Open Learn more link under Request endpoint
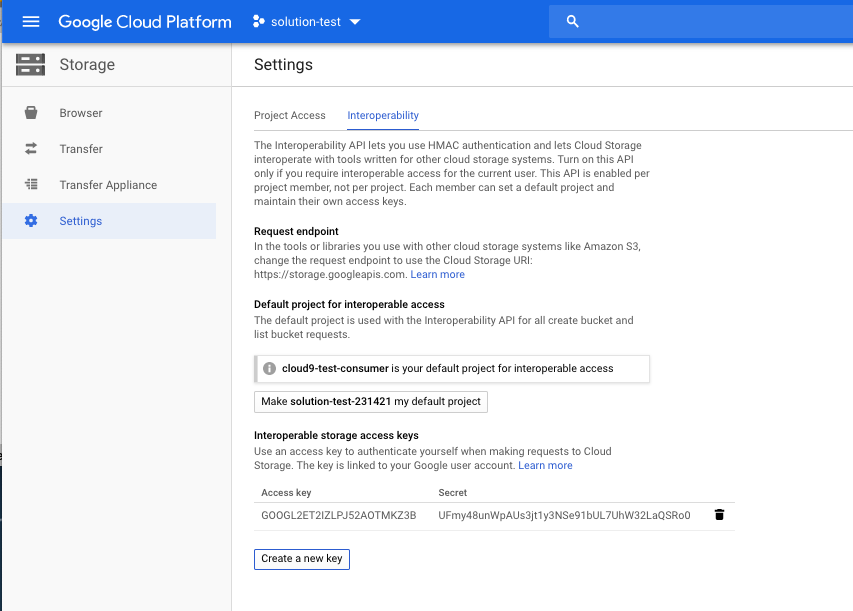853x611 pixels. 437,274
